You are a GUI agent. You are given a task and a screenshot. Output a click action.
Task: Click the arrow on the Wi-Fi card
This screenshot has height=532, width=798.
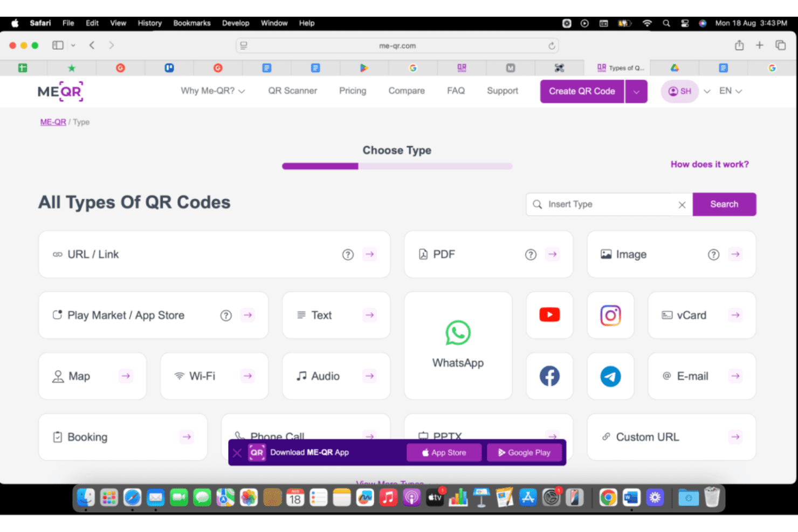coord(247,376)
